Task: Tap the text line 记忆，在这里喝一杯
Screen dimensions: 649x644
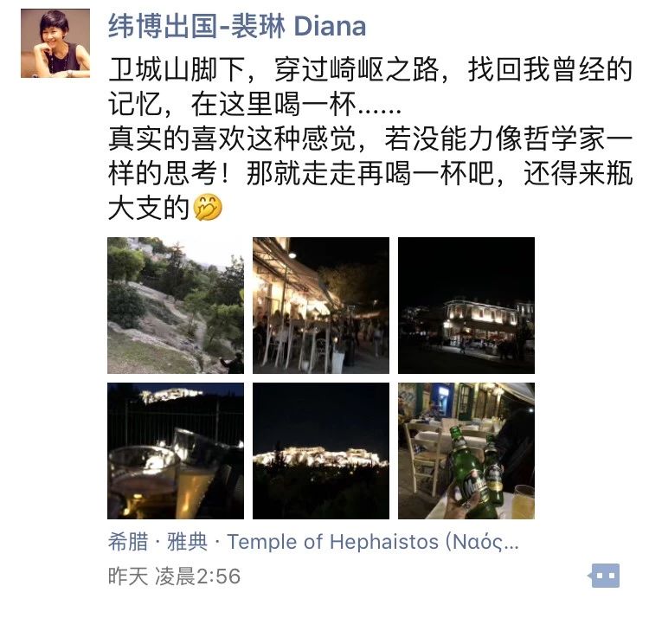Action: 254,104
